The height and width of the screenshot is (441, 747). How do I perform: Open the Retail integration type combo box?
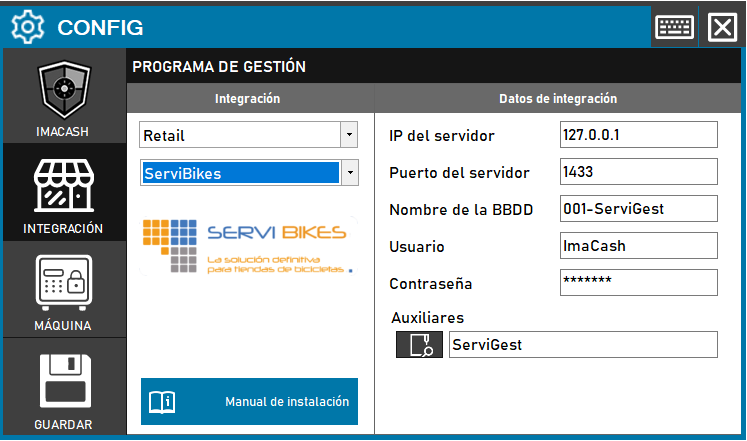pyautogui.click(x=240, y=135)
